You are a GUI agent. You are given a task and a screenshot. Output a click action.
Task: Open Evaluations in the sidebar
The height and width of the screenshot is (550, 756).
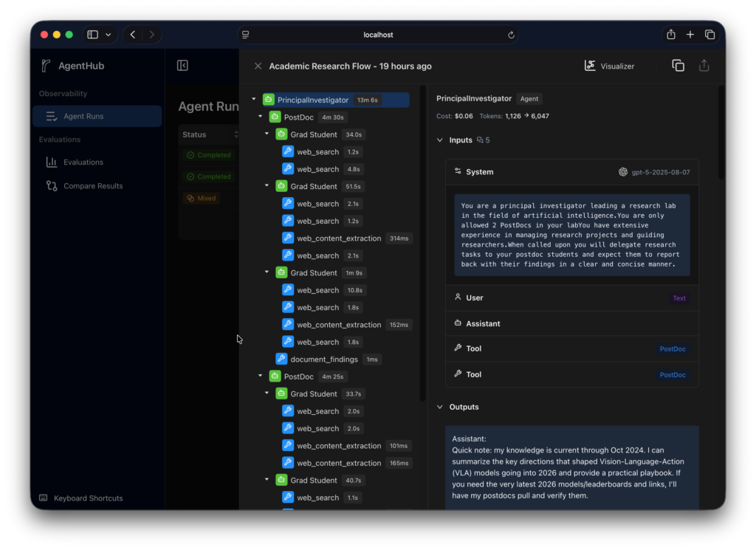(x=83, y=162)
